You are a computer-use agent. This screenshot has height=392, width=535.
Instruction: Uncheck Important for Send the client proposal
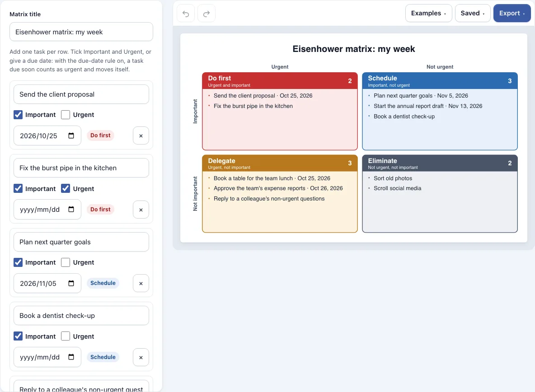18,115
